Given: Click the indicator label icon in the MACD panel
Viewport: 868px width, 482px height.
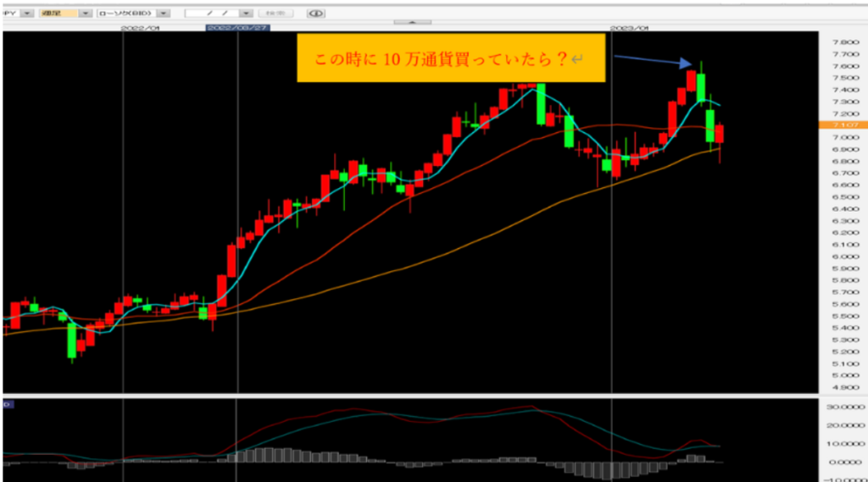Looking at the screenshot, I should coord(7,402).
